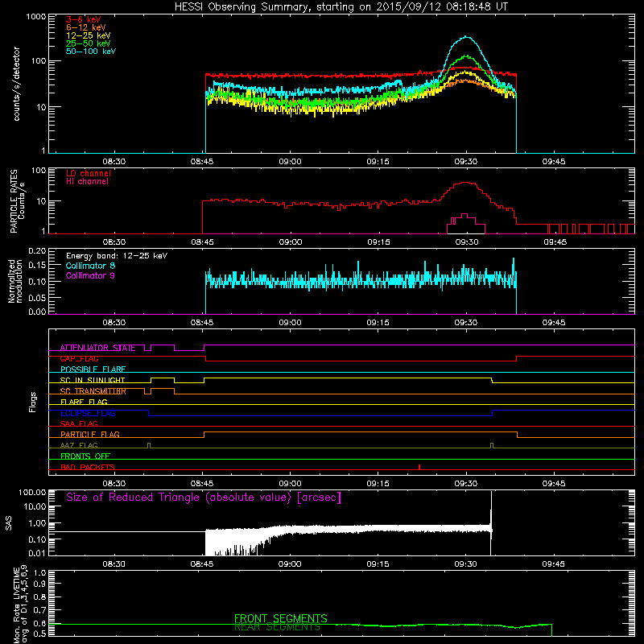Select the 6-12 keV legend label
The width and height of the screenshot is (644, 644).
86,27
